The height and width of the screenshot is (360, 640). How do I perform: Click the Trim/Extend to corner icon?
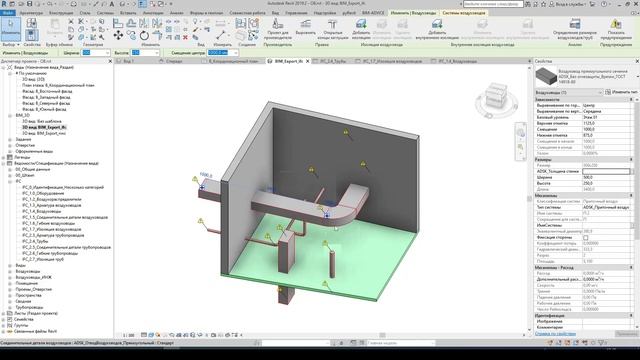tap(157, 36)
